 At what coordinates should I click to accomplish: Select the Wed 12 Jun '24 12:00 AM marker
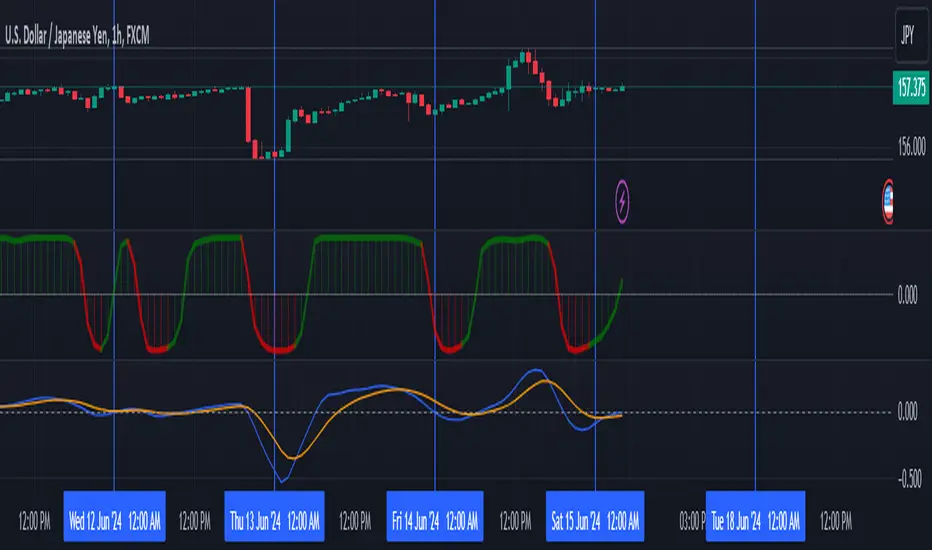point(114,516)
